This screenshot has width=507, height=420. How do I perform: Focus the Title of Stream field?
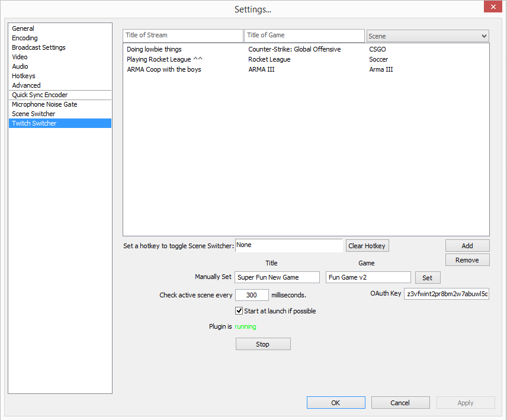click(183, 36)
